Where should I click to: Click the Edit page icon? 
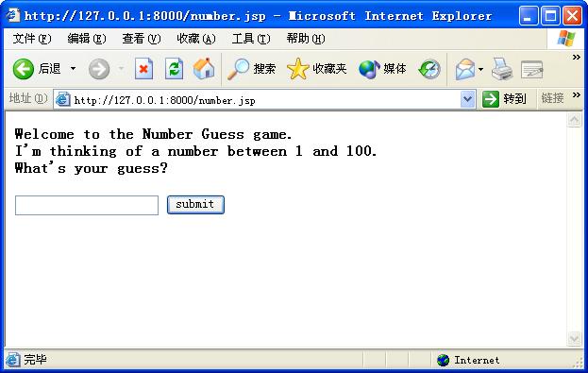click(x=532, y=70)
